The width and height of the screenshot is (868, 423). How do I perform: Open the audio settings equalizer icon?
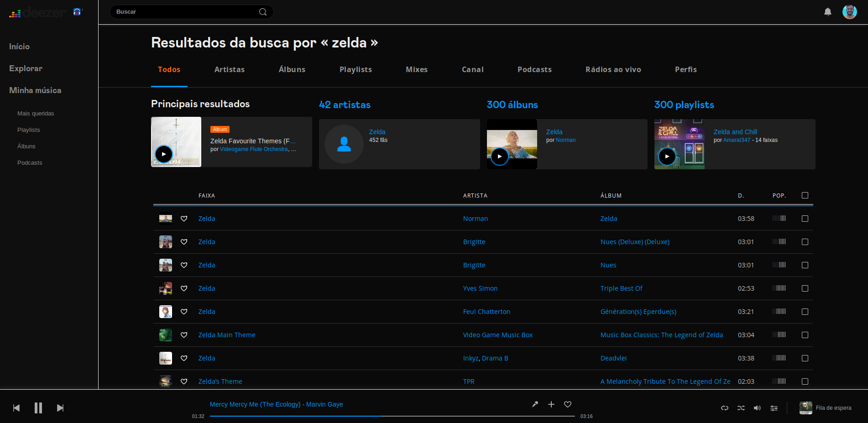pyautogui.click(x=774, y=408)
